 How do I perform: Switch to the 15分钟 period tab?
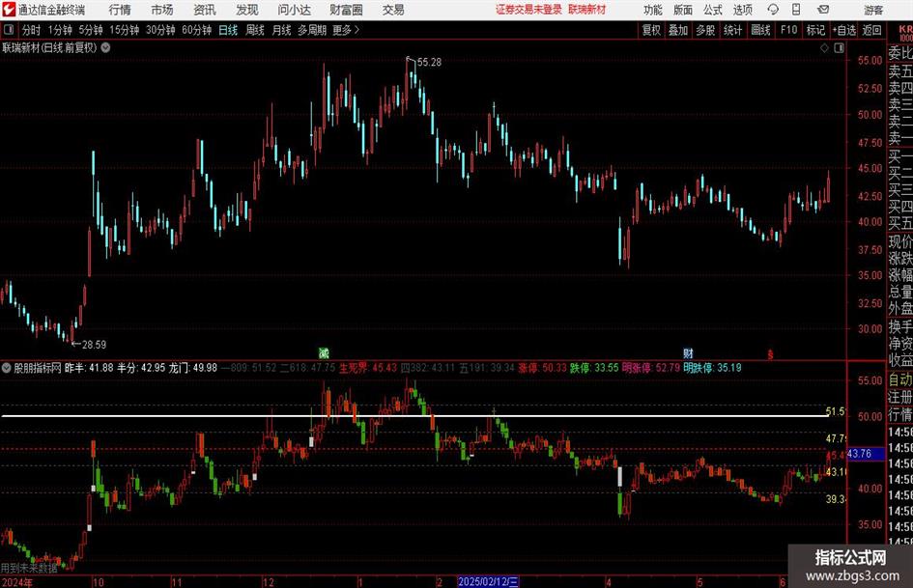[124, 30]
